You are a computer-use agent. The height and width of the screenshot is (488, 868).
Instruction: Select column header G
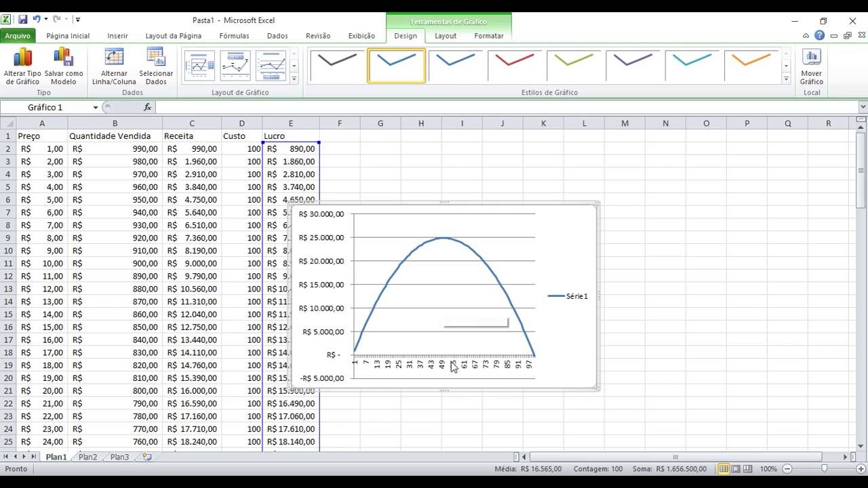pyautogui.click(x=380, y=123)
